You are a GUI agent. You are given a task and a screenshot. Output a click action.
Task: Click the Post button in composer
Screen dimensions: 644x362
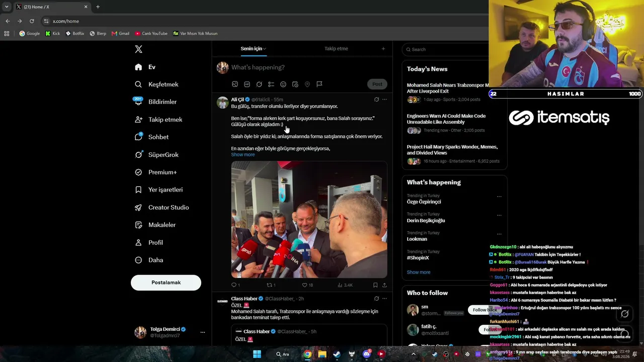(377, 84)
